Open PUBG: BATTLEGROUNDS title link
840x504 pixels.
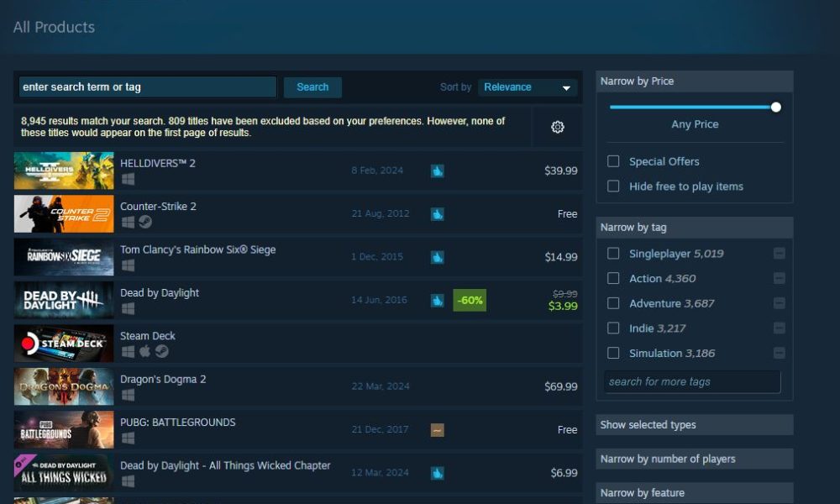tap(178, 422)
